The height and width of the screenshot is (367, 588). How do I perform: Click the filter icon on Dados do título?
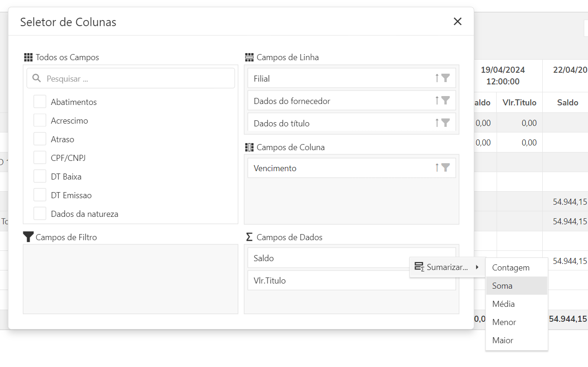pyautogui.click(x=446, y=123)
